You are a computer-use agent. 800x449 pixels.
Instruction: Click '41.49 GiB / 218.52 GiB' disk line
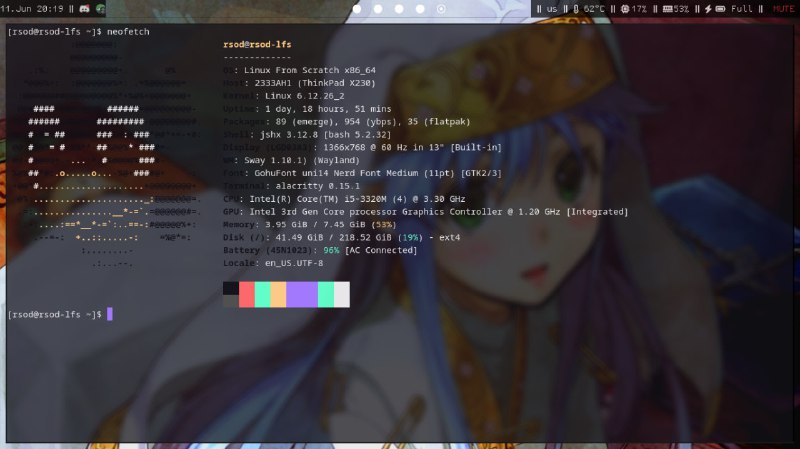[x=368, y=237]
